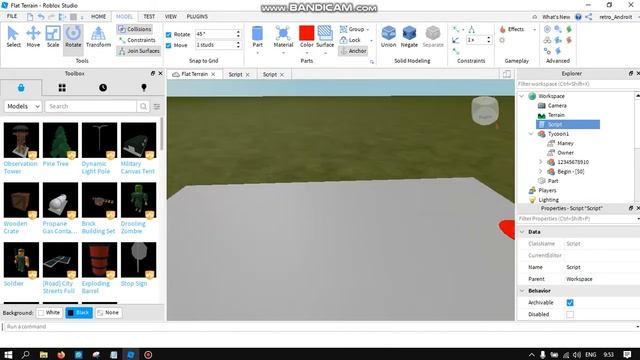Viewport: 640px width, 360px height.
Task: Select the Observation Tower model thumbnail
Action: (x=21, y=140)
